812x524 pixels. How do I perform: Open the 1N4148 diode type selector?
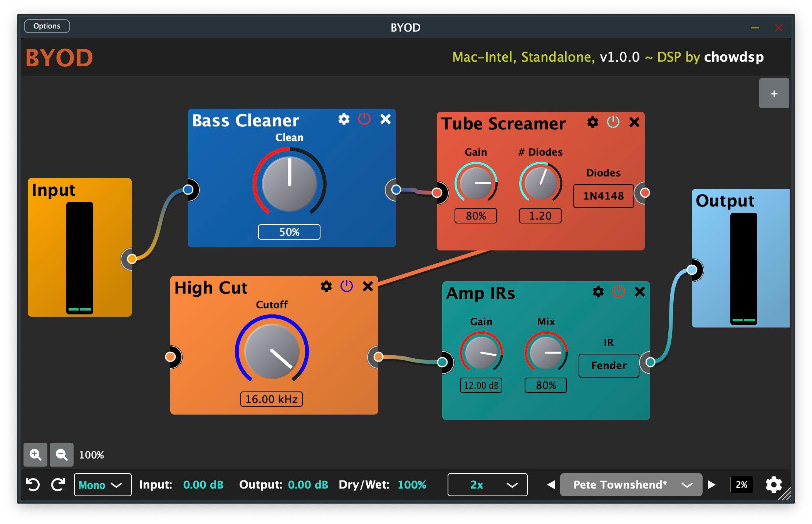click(x=603, y=196)
